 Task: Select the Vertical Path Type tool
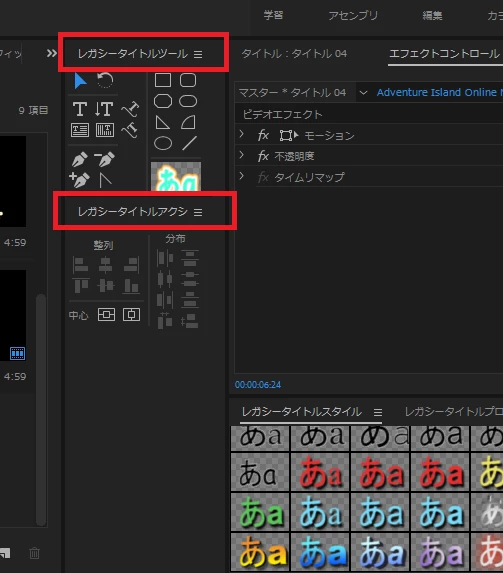tap(130, 130)
